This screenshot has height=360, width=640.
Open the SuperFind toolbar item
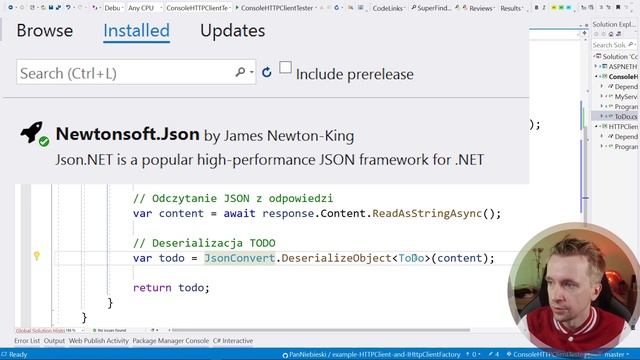431,8
